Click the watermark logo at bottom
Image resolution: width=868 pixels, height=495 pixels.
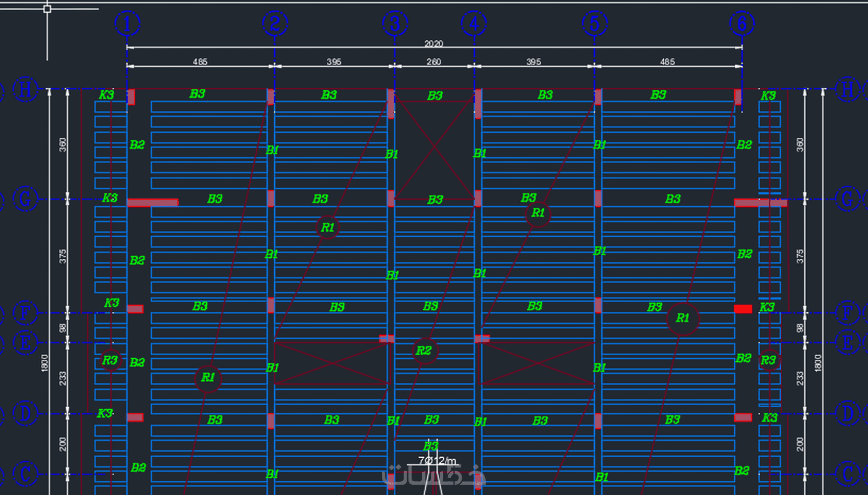[x=434, y=475]
